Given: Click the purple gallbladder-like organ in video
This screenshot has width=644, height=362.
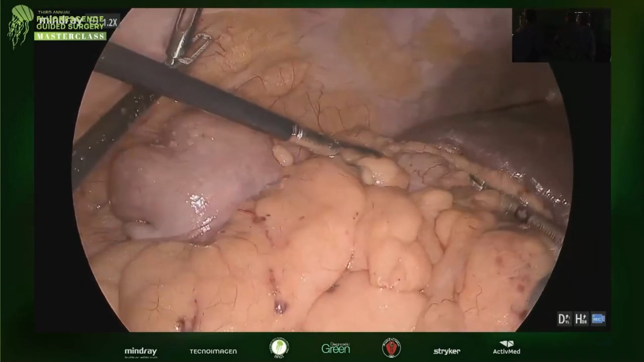Looking at the screenshot, I should (189, 177).
